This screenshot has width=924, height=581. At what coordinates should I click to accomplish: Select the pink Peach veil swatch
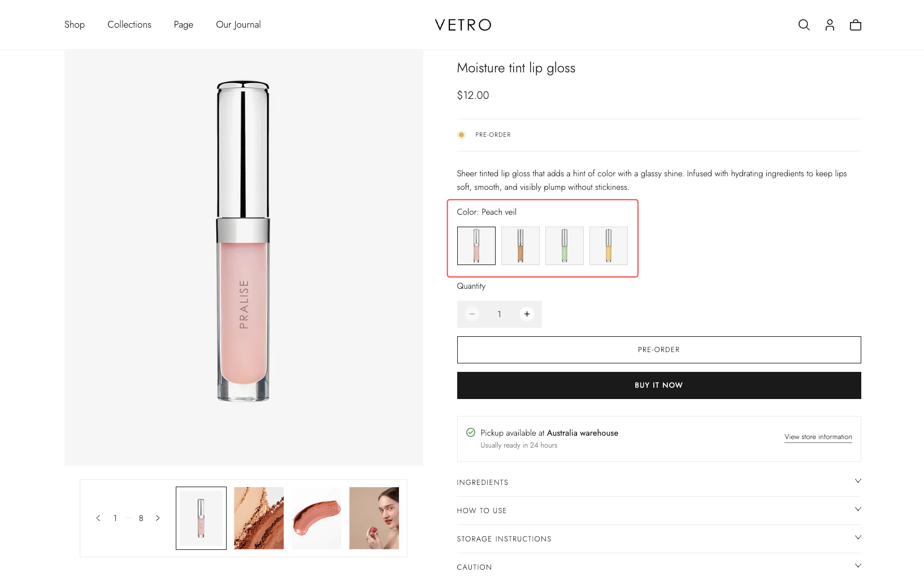[476, 246]
